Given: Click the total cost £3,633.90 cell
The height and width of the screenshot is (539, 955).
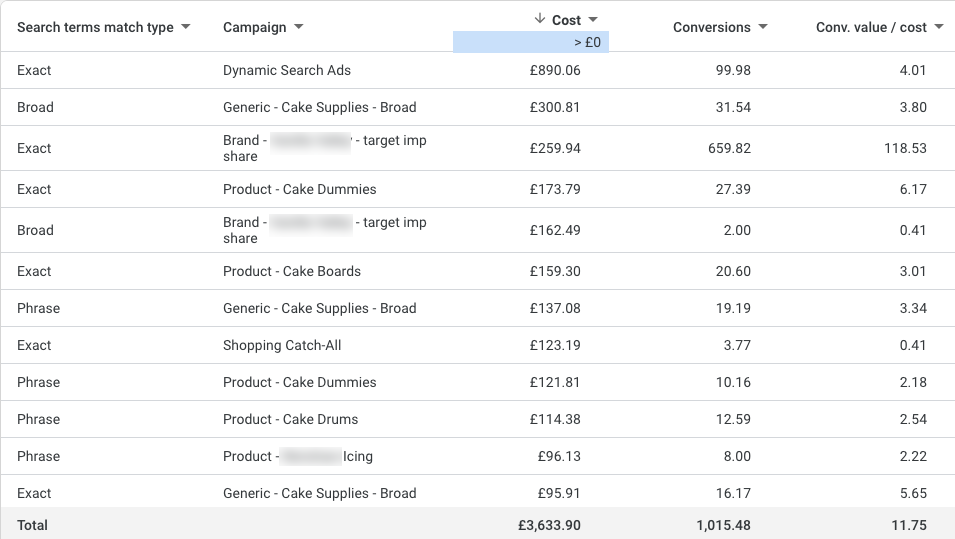Looking at the screenshot, I should pos(548,525).
